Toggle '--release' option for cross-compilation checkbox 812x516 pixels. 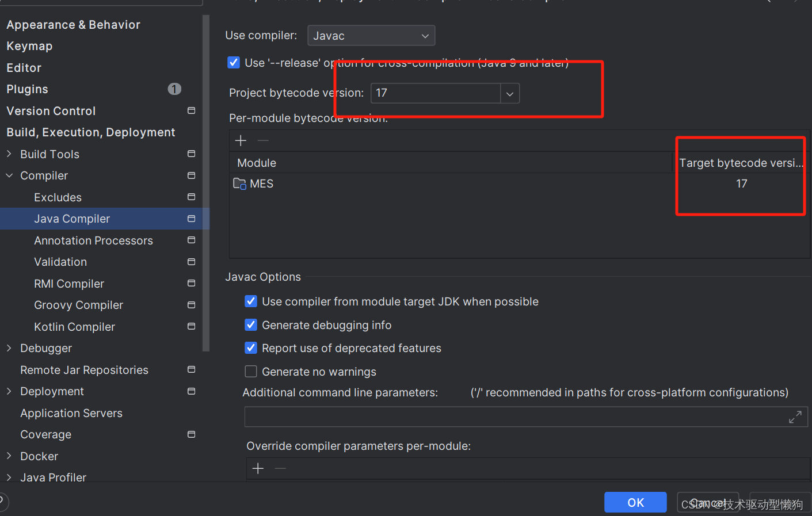point(234,62)
